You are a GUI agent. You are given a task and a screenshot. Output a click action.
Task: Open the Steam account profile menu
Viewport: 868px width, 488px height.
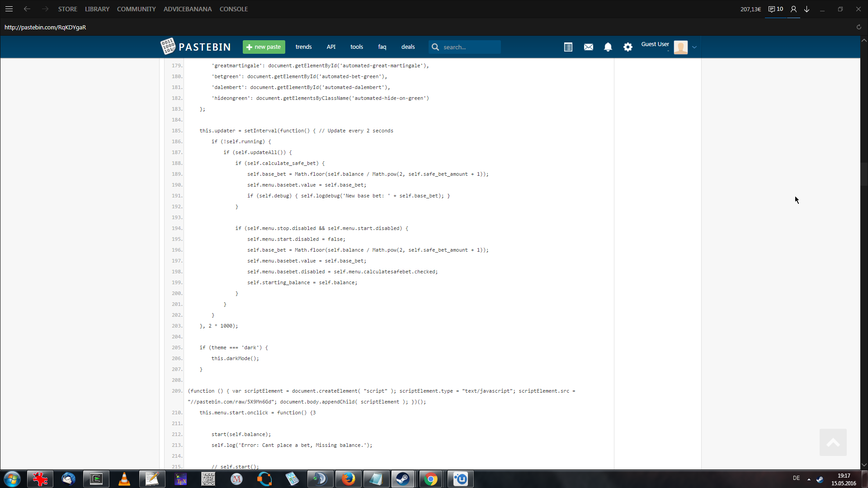pos(793,9)
